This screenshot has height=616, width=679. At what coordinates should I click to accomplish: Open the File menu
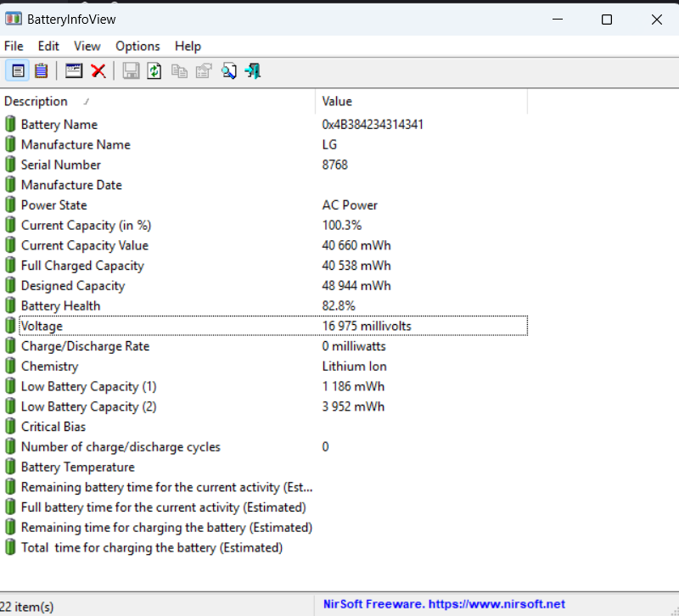coord(14,46)
